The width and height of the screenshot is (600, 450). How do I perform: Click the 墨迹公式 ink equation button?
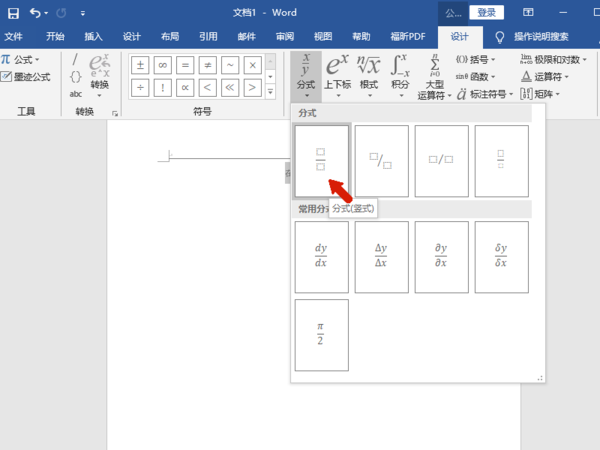point(26,77)
